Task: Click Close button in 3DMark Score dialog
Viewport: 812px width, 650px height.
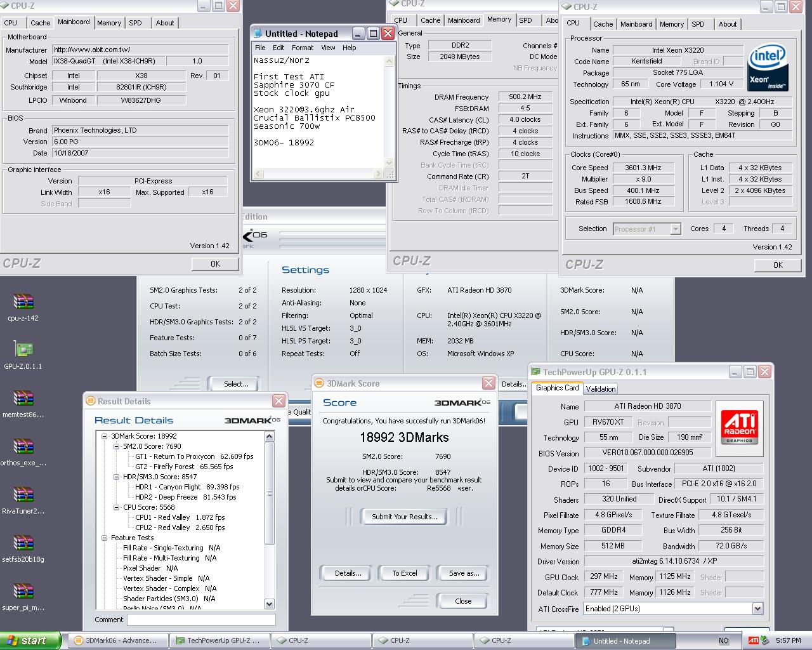Action: click(x=463, y=601)
